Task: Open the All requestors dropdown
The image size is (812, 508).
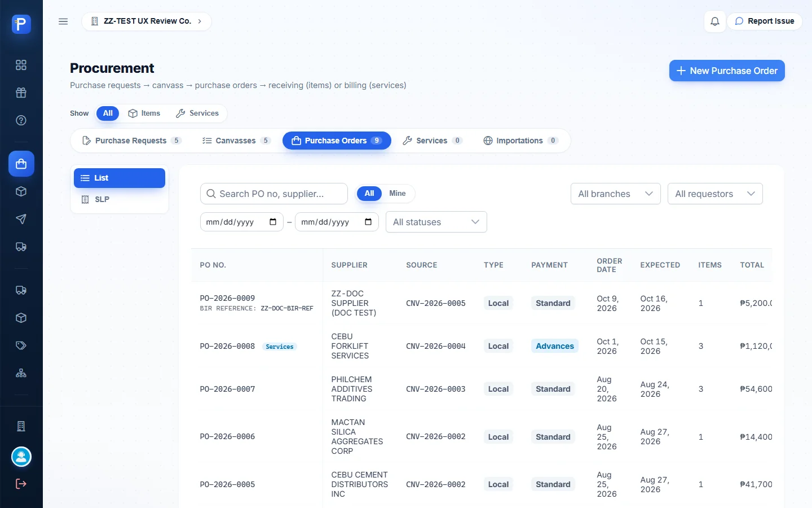Action: (x=715, y=194)
